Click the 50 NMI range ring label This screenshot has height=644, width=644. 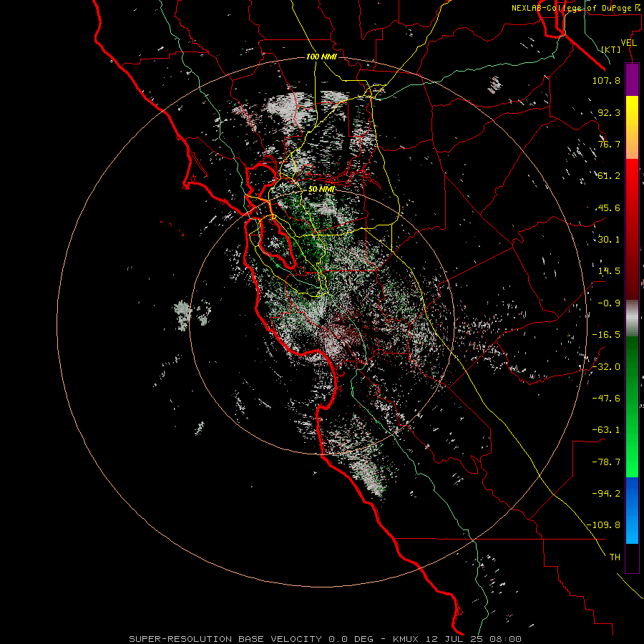click(321, 190)
